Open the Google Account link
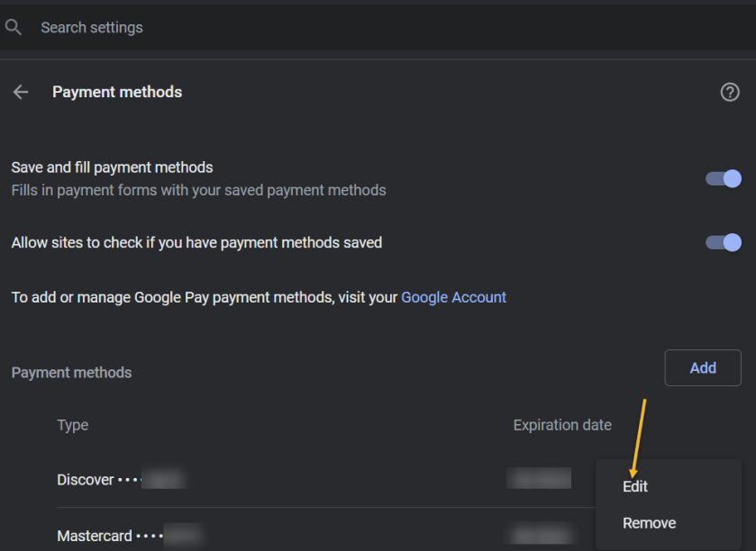756x551 pixels. [x=453, y=297]
